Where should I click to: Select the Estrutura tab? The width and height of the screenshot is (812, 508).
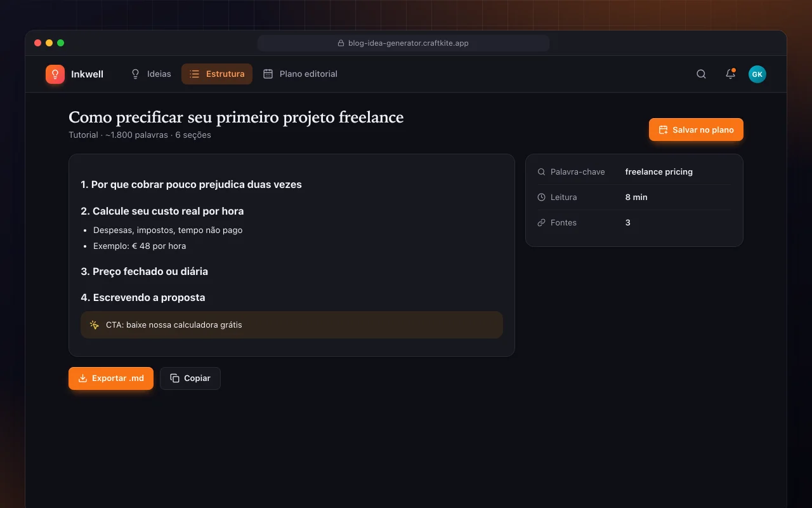[217, 74]
